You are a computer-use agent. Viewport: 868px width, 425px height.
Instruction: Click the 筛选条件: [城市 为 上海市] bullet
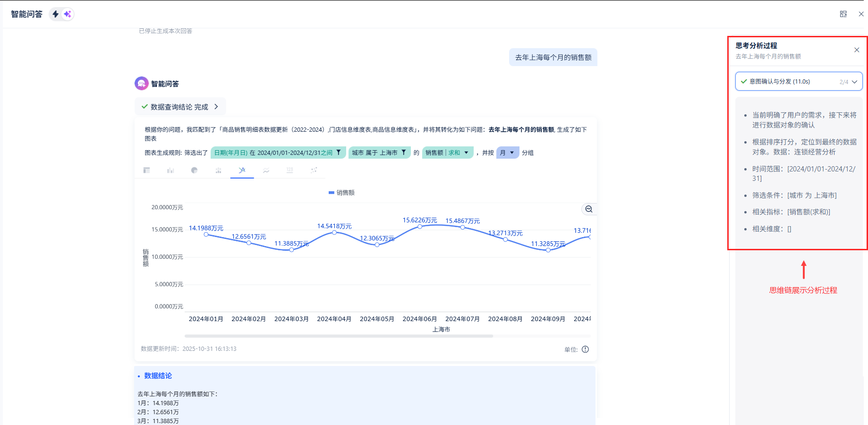click(x=794, y=195)
